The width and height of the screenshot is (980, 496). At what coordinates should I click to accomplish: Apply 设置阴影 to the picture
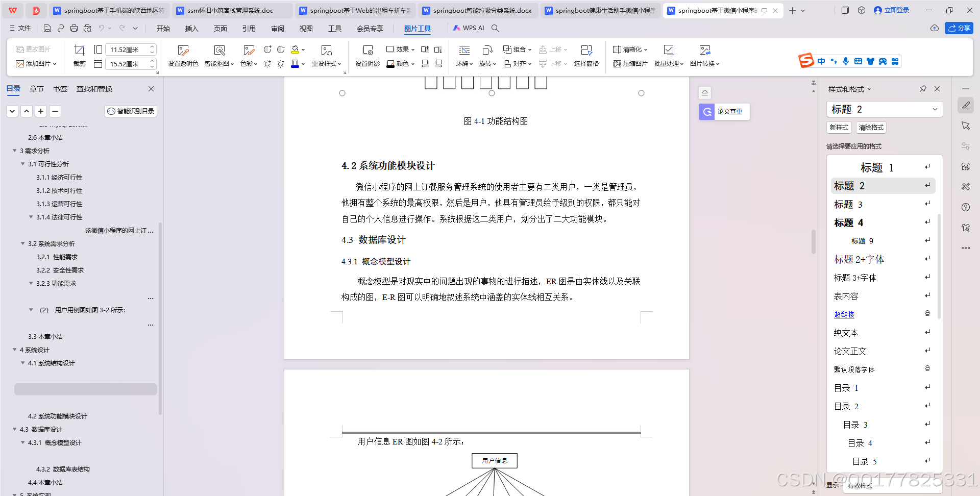point(366,55)
